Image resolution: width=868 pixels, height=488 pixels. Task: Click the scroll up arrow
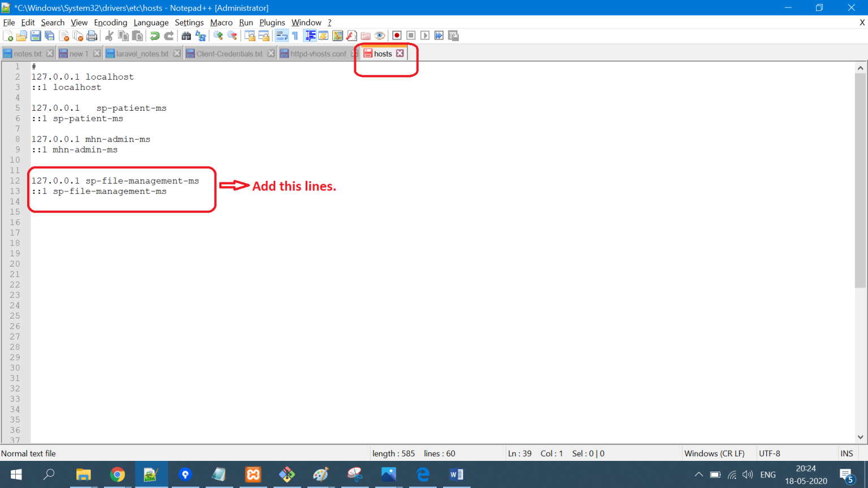click(860, 68)
